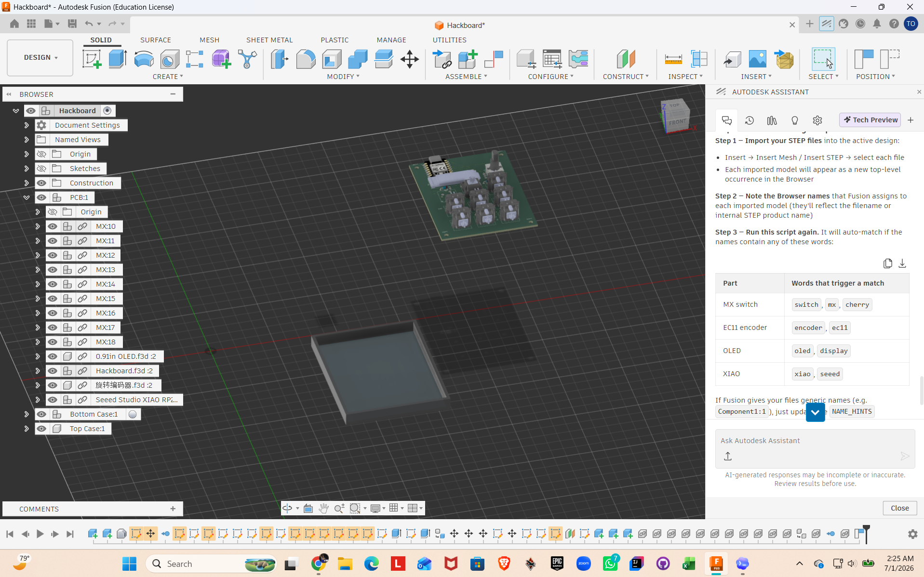Screen dimensions: 924x577
Task: Show the Sketches folder
Action: coord(41,169)
